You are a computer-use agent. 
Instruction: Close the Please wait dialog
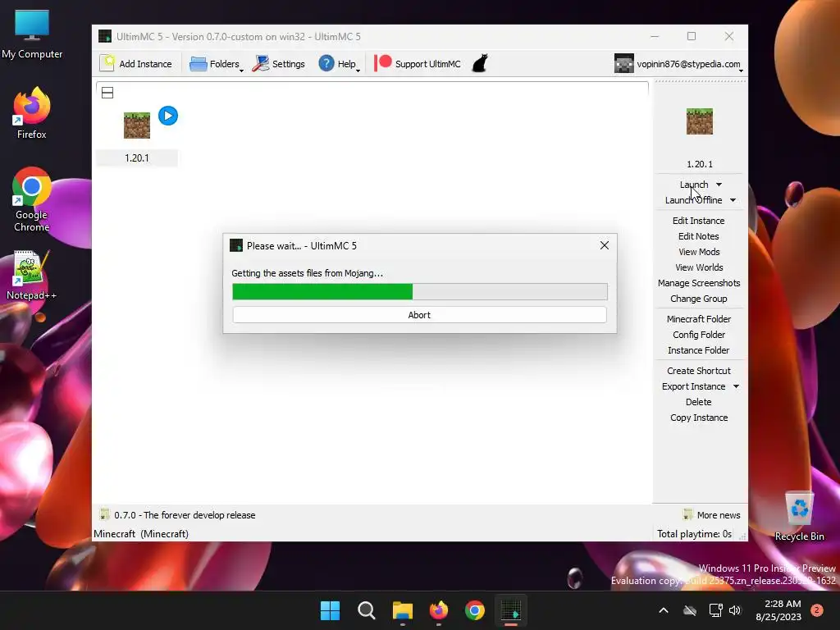coord(605,245)
